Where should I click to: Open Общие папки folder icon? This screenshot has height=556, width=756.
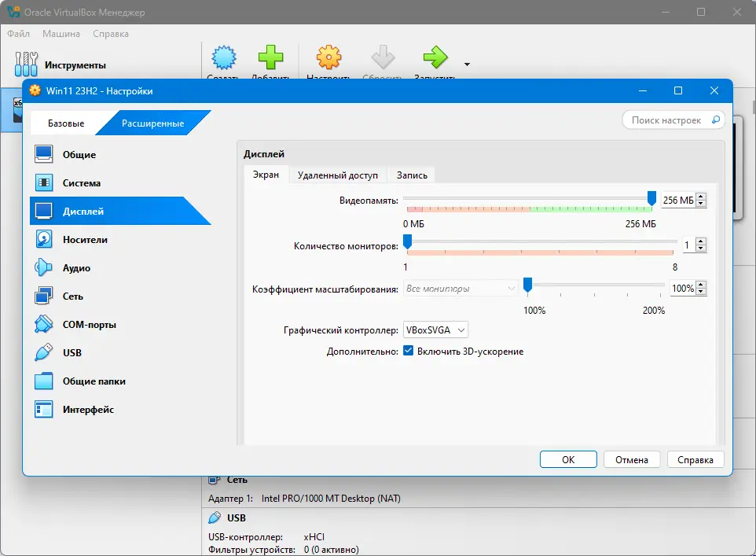pos(44,381)
